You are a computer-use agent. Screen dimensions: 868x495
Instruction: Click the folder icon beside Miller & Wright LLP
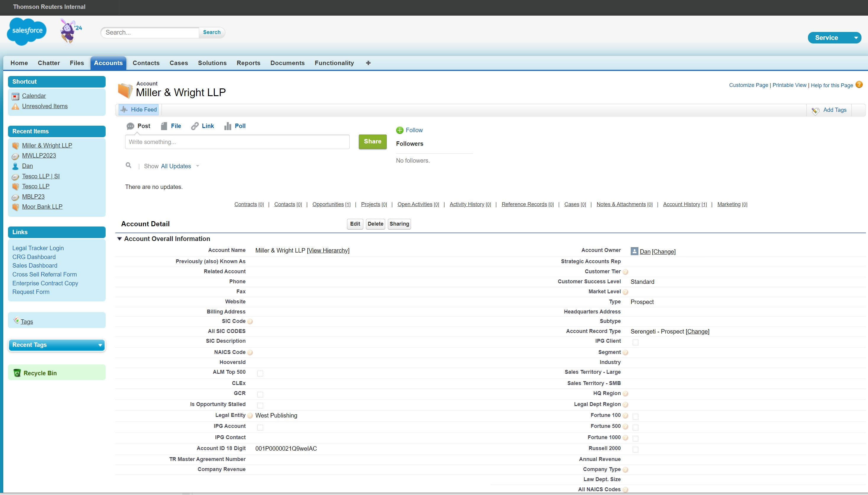click(15, 145)
